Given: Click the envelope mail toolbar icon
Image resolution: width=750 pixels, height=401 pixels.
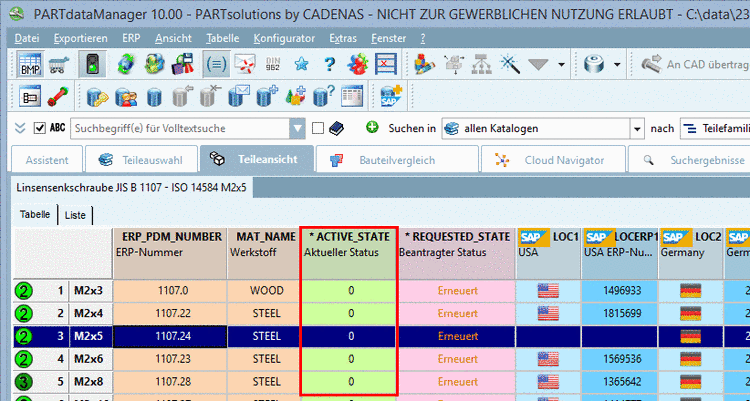Looking at the screenshot, I should pyautogui.click(x=245, y=64).
